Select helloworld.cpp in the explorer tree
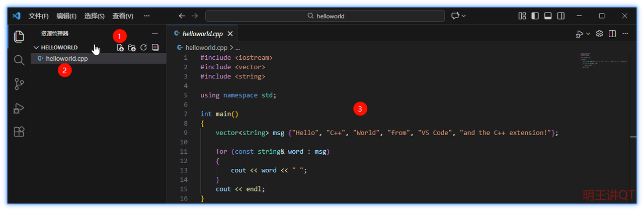This screenshot has width=644, height=211. click(x=66, y=58)
